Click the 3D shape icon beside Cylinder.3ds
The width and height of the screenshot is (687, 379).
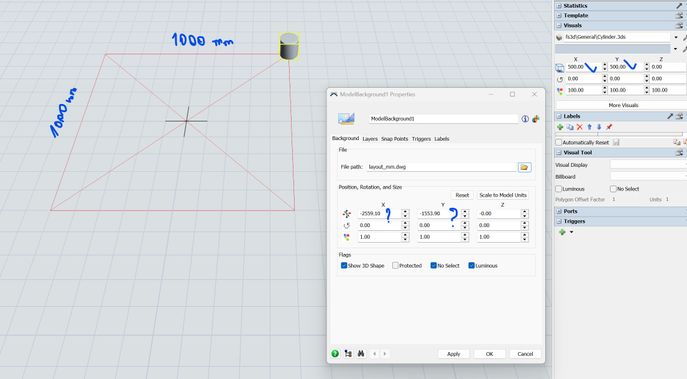tap(559, 37)
